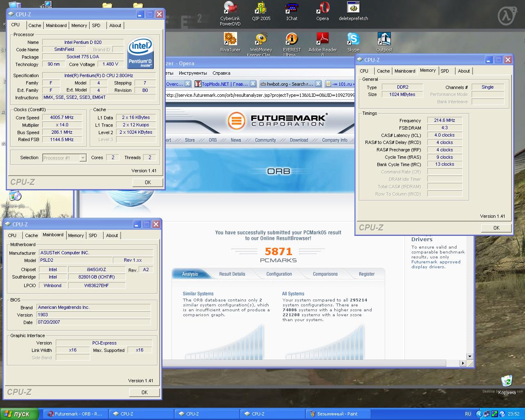Switch to TopMods.NET tab in Opera
525x420 pixels.
click(x=221, y=84)
